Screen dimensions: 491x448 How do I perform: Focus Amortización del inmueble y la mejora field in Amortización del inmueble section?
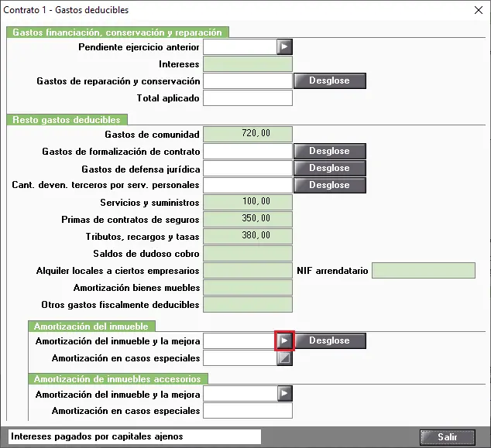click(x=240, y=340)
